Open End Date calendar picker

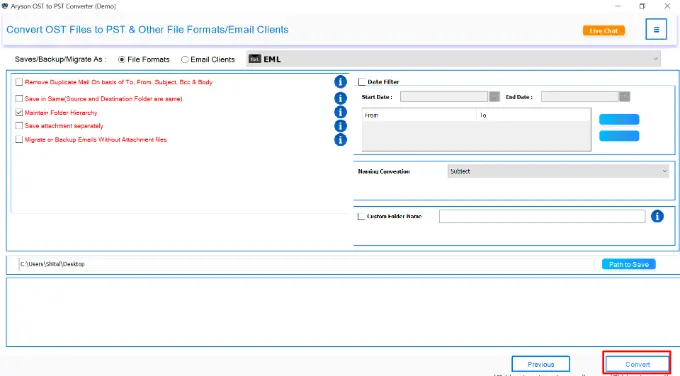624,96
